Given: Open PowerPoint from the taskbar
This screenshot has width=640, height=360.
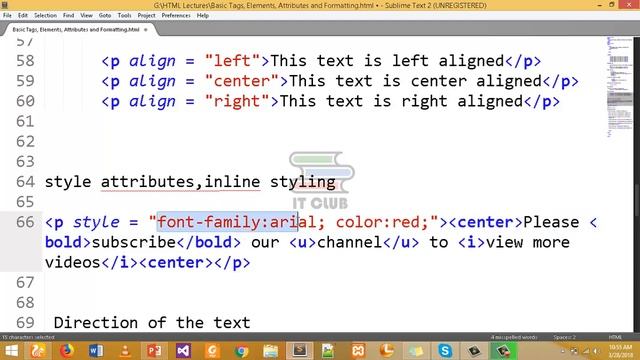Looking at the screenshot, I should point(154,351).
